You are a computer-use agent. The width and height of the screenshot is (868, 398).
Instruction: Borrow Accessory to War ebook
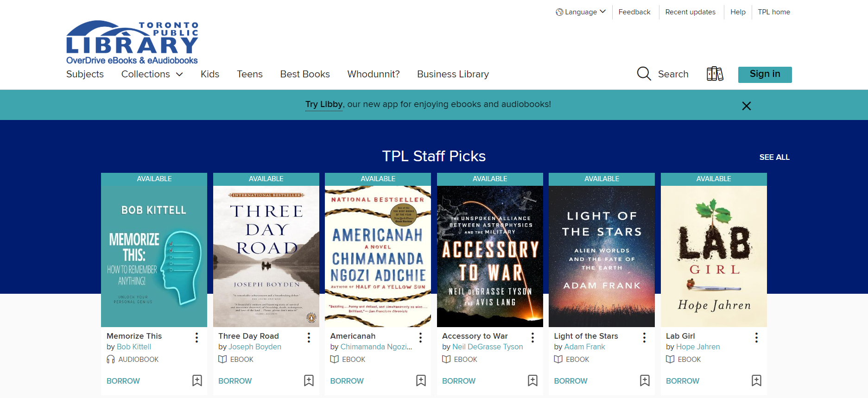(x=459, y=381)
